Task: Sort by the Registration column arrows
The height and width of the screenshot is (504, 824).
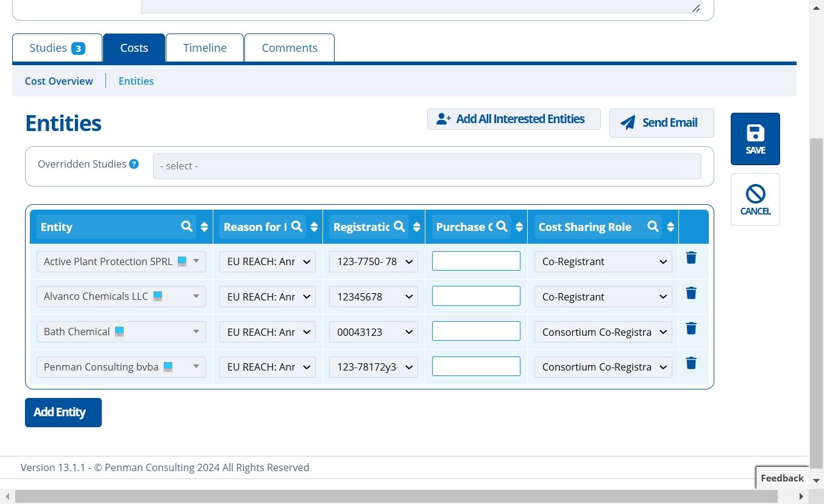Action: tap(417, 227)
